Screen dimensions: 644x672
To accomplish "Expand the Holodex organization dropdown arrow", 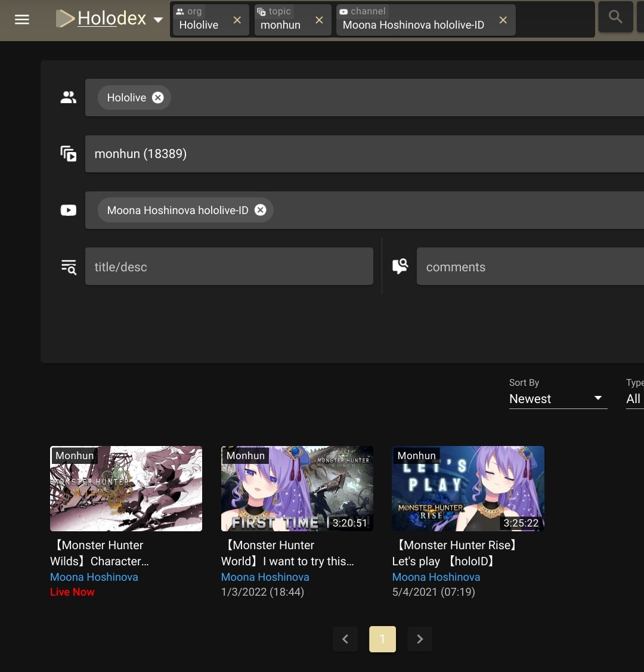I will [x=158, y=20].
